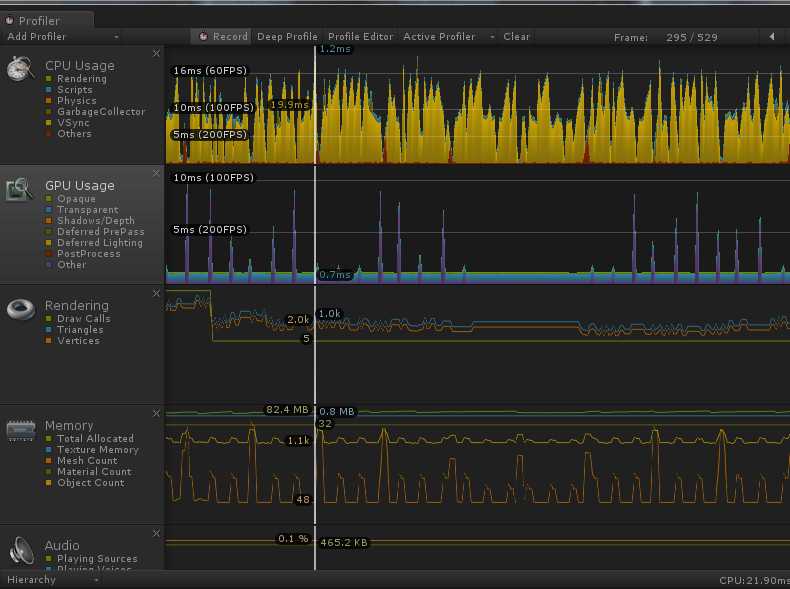Click the 16ms (60FPS) label in CPU chart

click(210, 71)
